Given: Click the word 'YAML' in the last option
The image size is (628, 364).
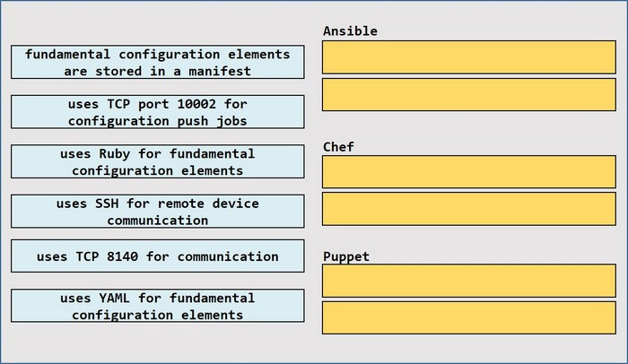Looking at the screenshot, I should 115,299.
